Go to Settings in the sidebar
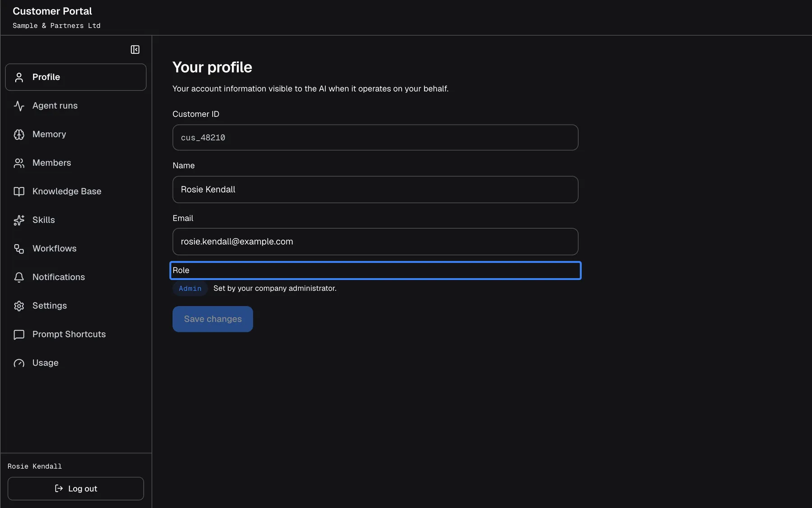The width and height of the screenshot is (812, 508). 76,306
